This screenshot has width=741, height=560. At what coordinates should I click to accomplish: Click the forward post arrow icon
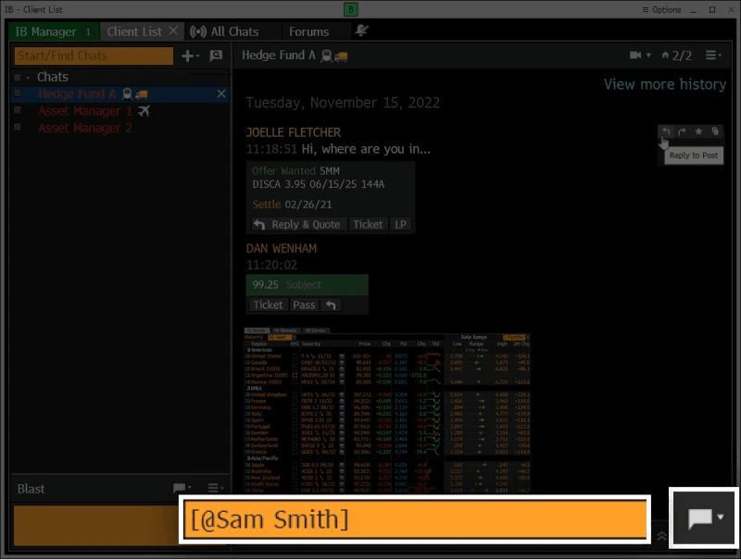click(682, 132)
